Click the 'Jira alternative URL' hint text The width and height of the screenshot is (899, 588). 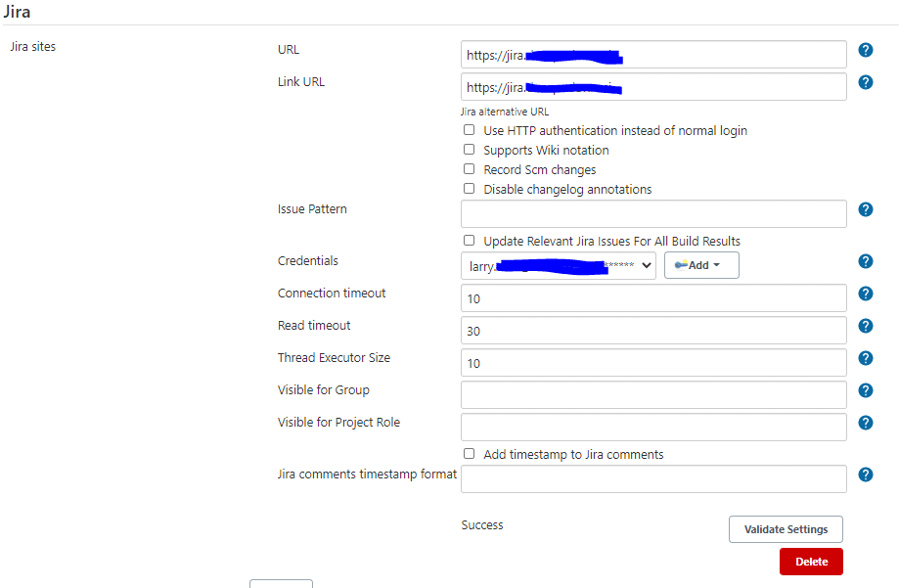tap(505, 112)
